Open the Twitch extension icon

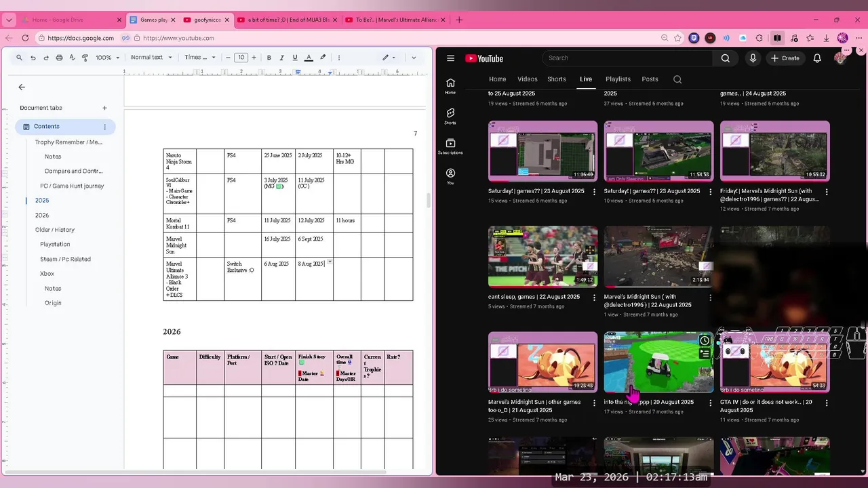(x=694, y=38)
